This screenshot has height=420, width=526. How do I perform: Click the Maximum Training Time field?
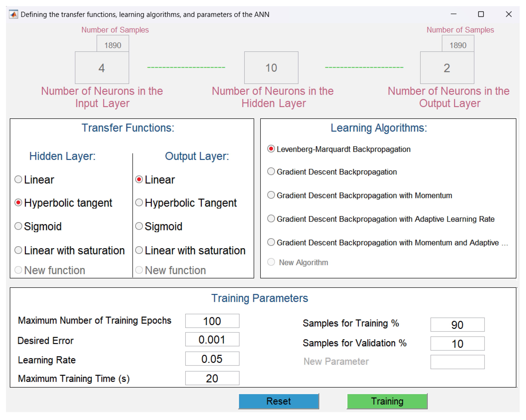tap(212, 378)
